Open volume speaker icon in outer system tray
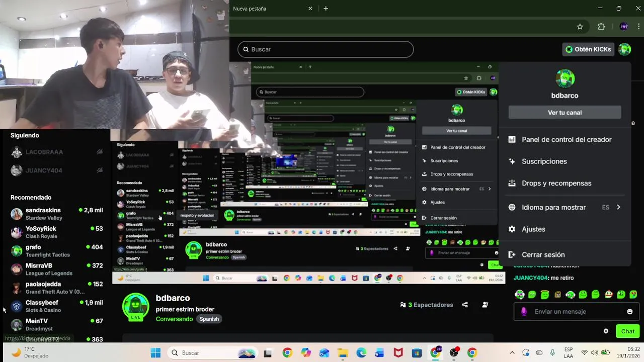This screenshot has height=362, width=644. point(595,353)
